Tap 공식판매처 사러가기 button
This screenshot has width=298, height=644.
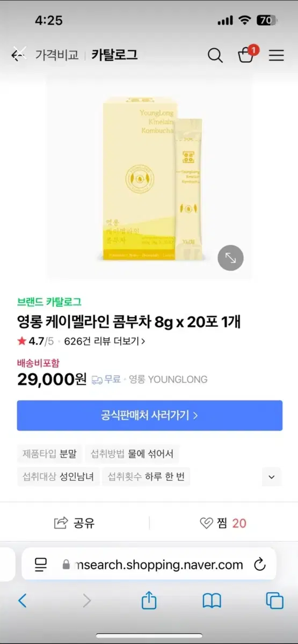click(x=149, y=415)
